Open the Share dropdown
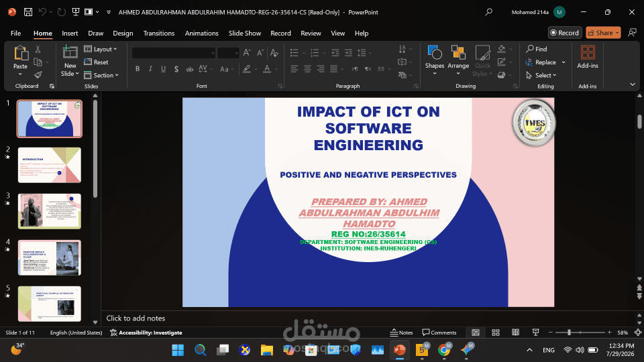 603,32
